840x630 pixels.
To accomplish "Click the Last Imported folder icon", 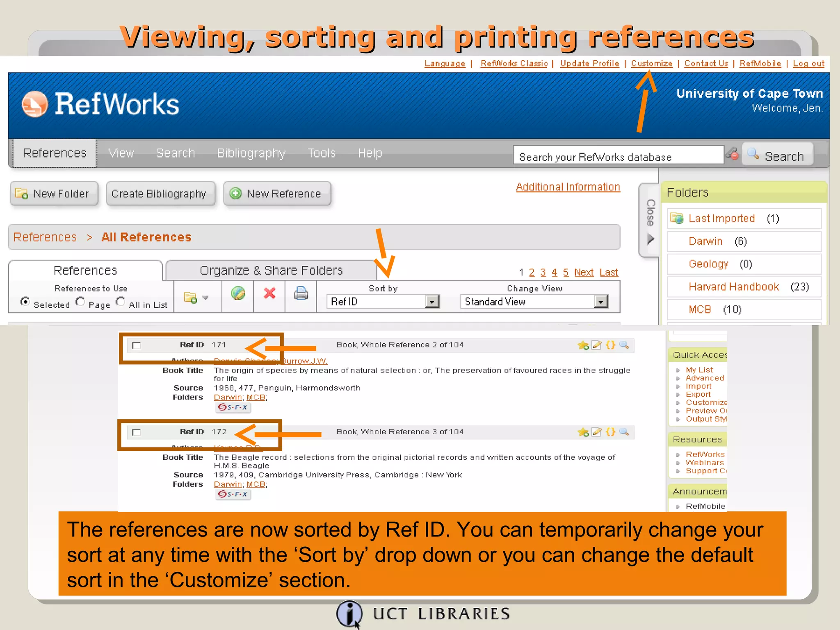I will click(677, 218).
